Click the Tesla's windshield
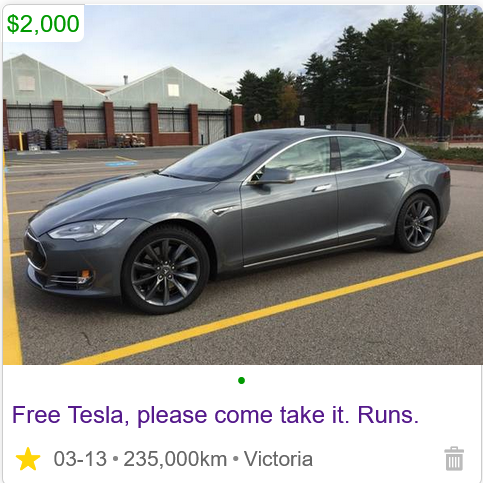 tap(220, 157)
